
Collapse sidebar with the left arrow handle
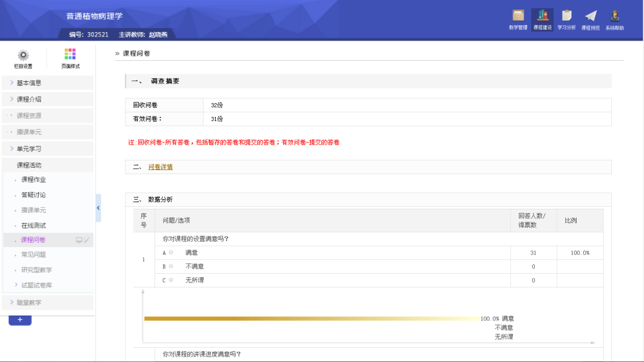pos(98,208)
